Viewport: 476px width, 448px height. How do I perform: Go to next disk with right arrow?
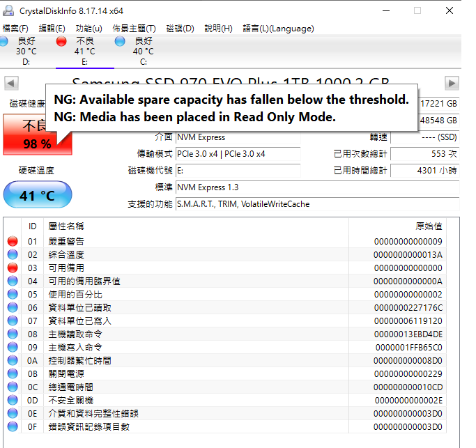click(x=452, y=84)
